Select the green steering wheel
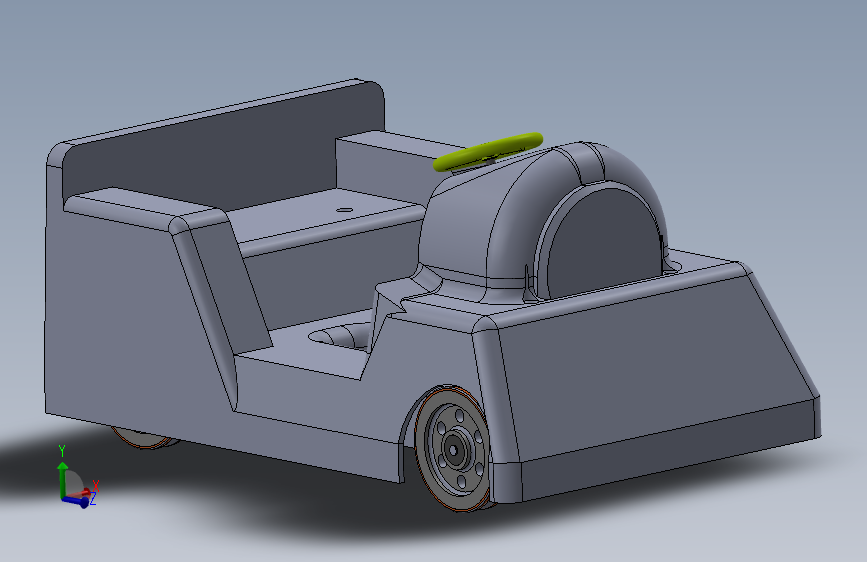This screenshot has height=562, width=867. pyautogui.click(x=488, y=151)
